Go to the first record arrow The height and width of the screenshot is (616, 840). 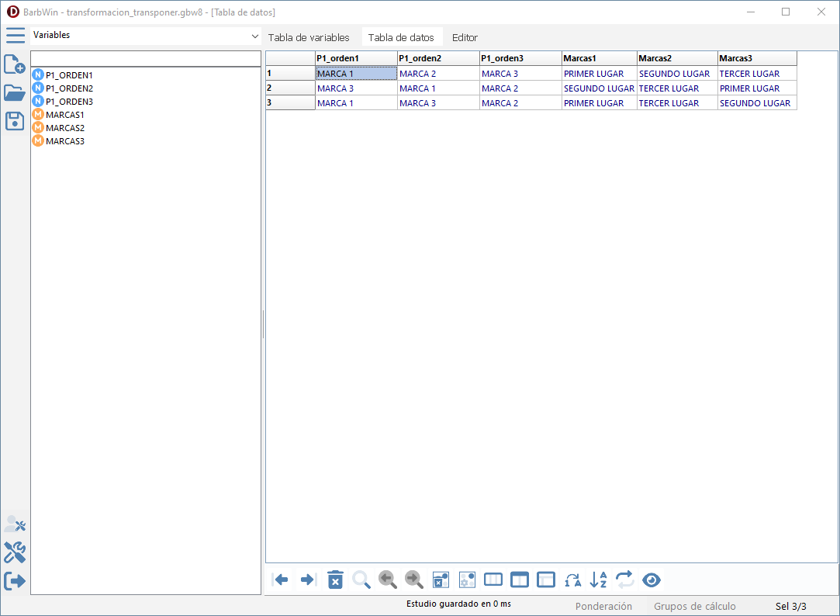(282, 580)
